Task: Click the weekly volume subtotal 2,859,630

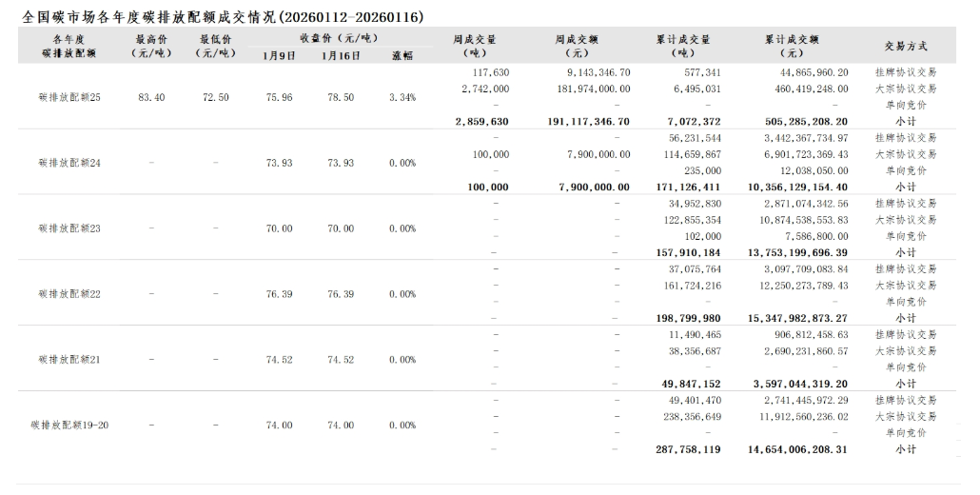Action: coord(481,122)
